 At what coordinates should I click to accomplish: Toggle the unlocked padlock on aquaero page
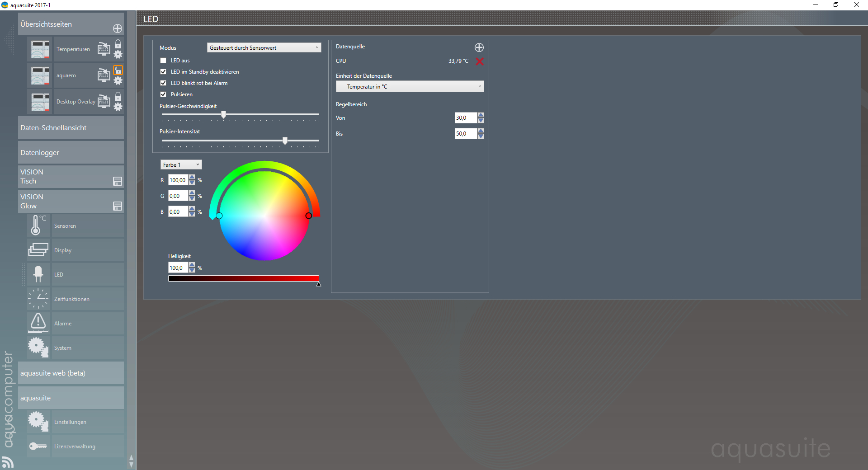pyautogui.click(x=118, y=70)
